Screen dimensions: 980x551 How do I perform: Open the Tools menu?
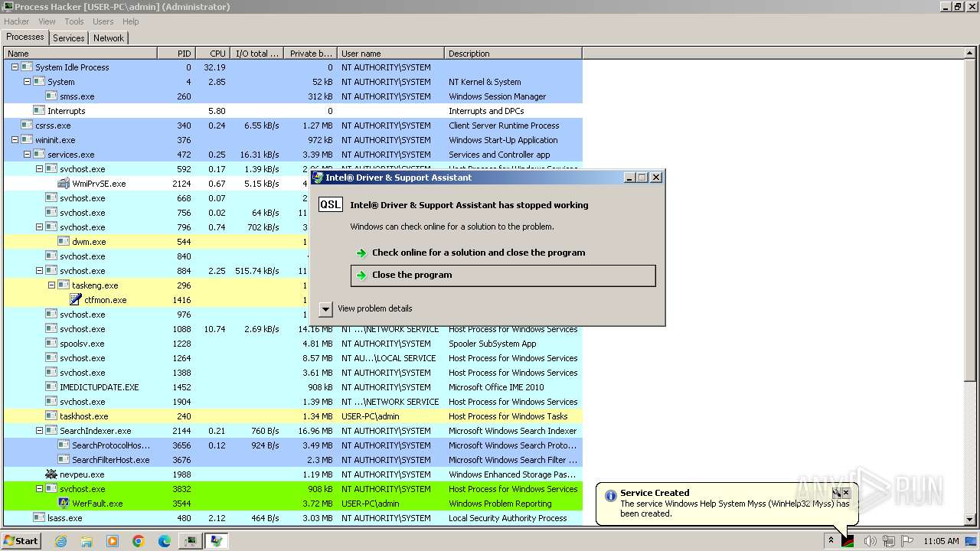74,21
